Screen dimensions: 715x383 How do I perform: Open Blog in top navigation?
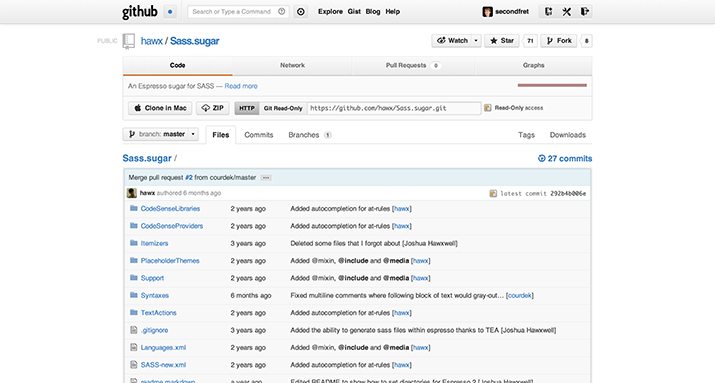pos(373,12)
